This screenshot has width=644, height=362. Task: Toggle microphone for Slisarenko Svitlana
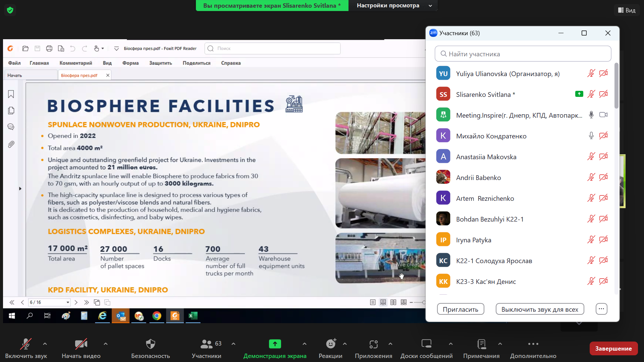[591, 94]
